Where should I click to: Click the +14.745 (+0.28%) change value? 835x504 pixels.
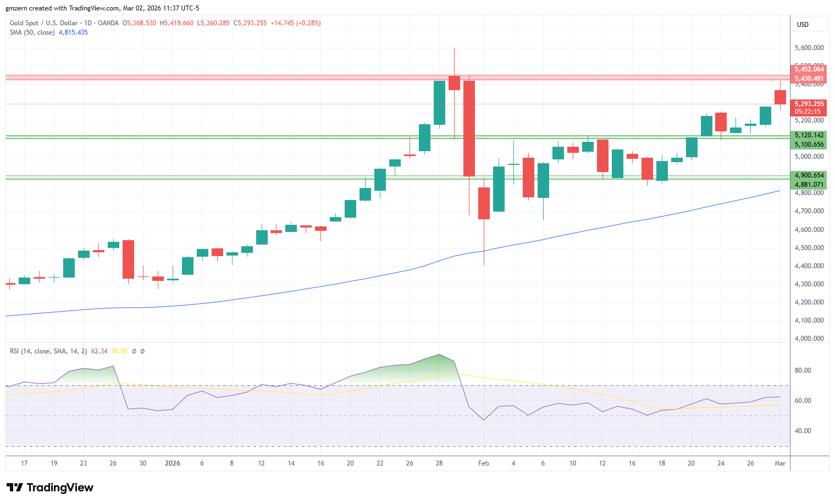tap(296, 23)
